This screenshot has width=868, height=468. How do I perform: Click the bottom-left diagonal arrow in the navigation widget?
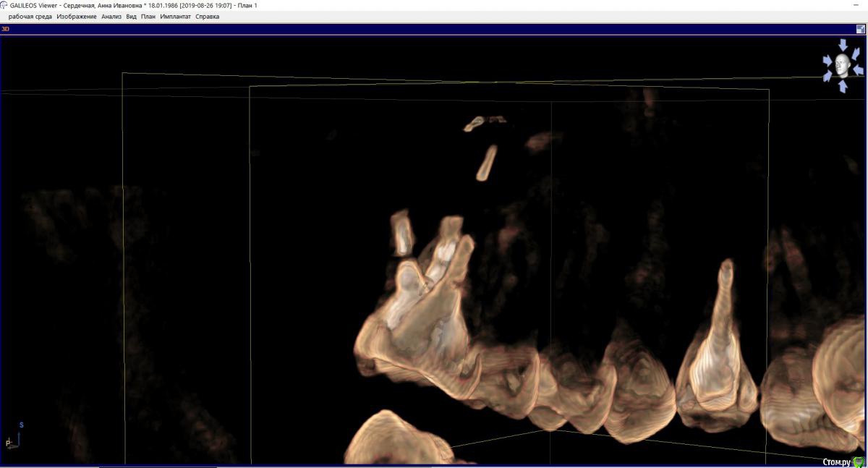click(x=827, y=77)
